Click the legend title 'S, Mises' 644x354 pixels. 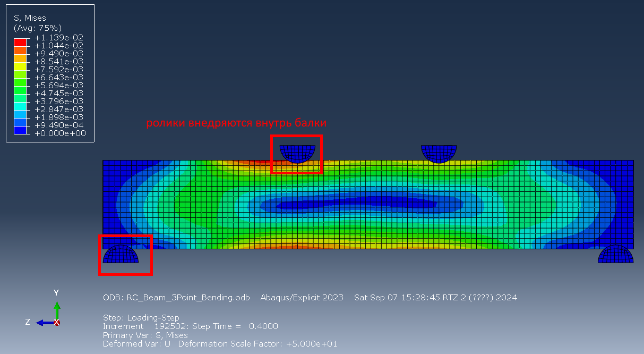(30, 18)
